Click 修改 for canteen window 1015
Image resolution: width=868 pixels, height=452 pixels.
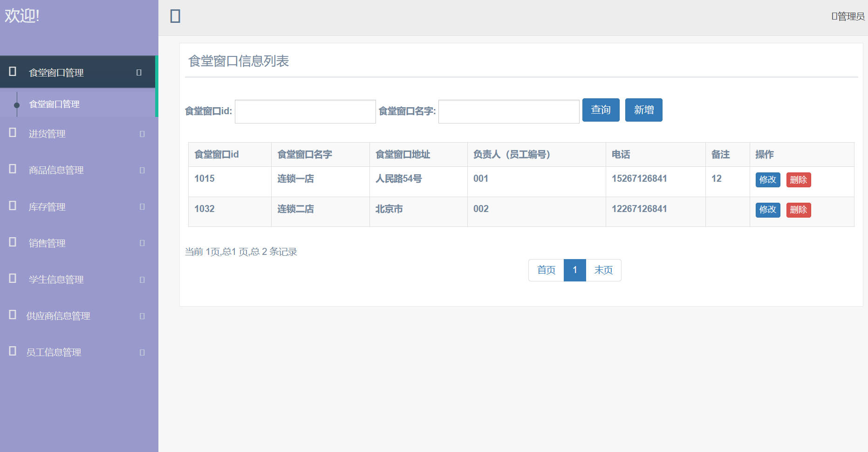pos(767,180)
